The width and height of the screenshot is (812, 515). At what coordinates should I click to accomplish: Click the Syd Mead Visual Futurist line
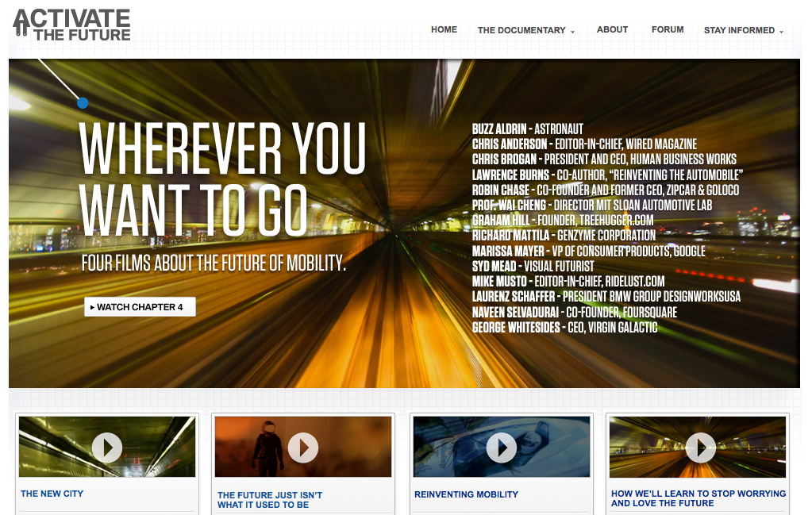(533, 266)
